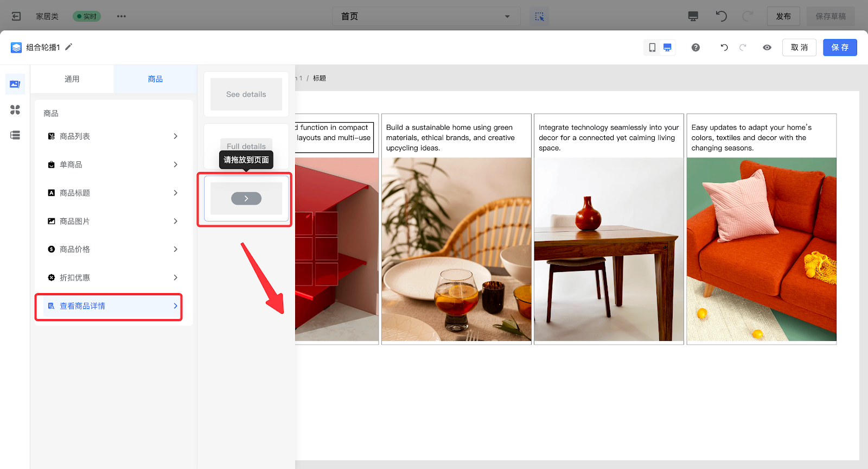Select the image component icon in left sidebar
The width and height of the screenshot is (868, 469).
(x=15, y=84)
